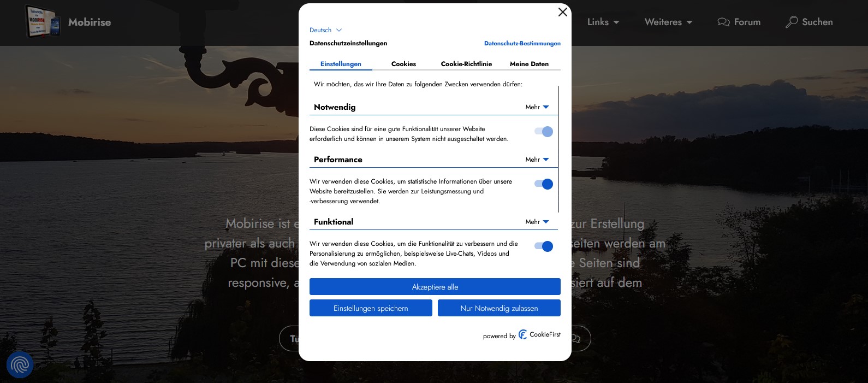Image resolution: width=868 pixels, height=383 pixels.
Task: Click the Suchen magnifier icon
Action: [x=791, y=22]
